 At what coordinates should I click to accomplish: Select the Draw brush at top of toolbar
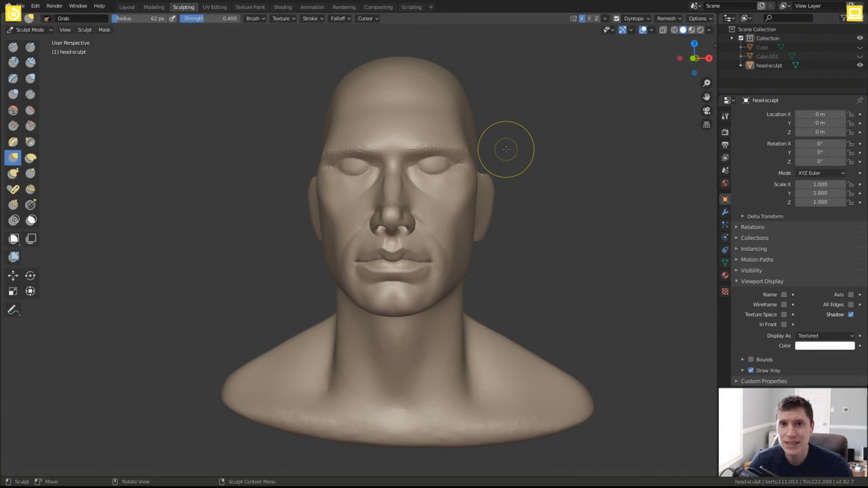point(13,46)
